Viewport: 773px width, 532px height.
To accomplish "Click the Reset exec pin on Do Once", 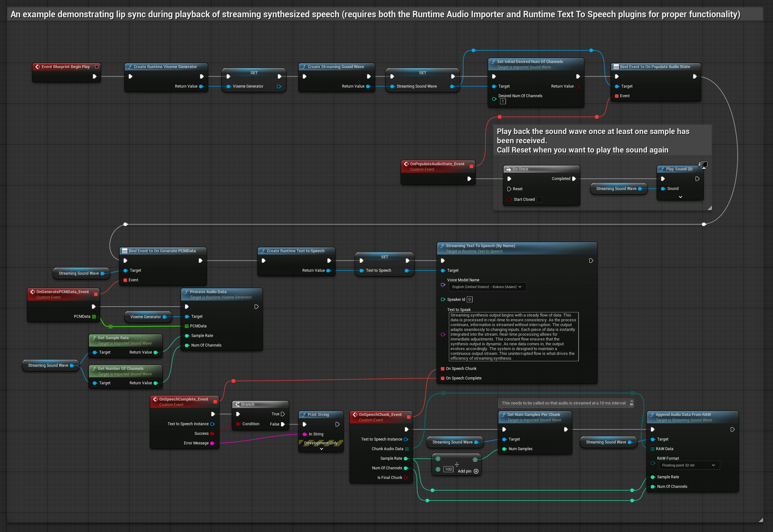I will [x=509, y=189].
